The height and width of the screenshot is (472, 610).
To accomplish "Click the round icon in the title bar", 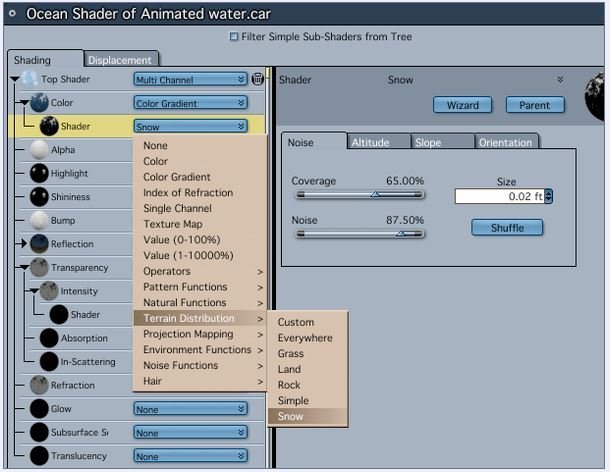I will [12, 14].
